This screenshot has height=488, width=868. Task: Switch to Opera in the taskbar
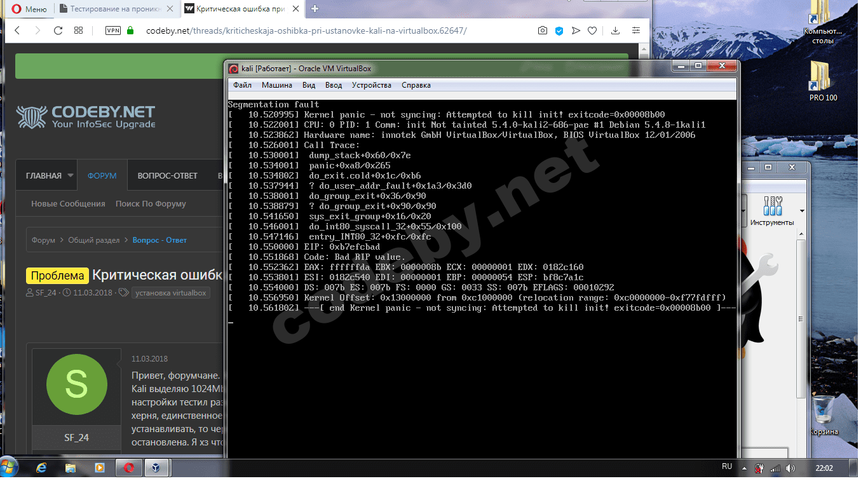(129, 468)
